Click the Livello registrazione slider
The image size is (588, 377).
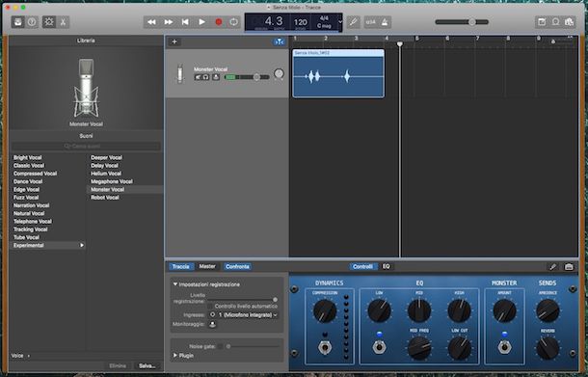[x=242, y=299]
